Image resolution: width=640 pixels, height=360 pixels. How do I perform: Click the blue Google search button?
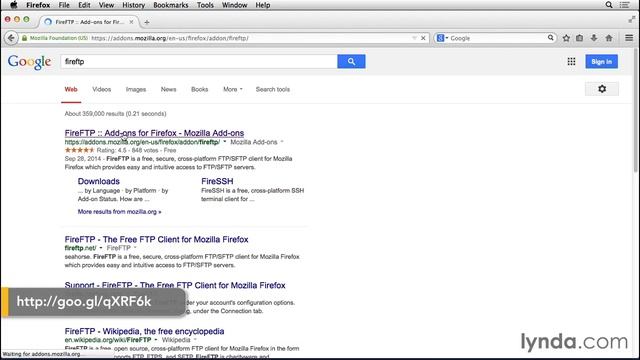tap(351, 62)
